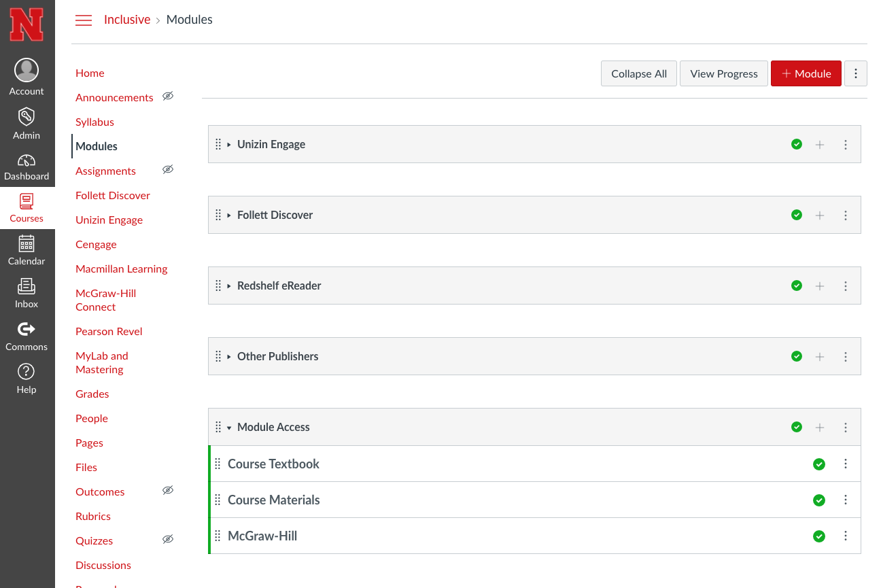This screenshot has width=881, height=588.
Task: Expand the Redshelf eReader module
Action: pyautogui.click(x=229, y=286)
